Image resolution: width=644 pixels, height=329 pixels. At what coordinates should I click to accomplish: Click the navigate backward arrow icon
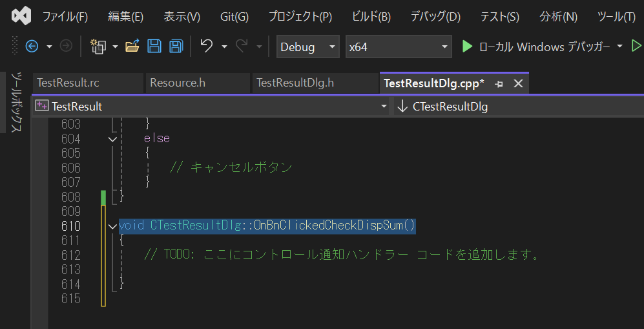(x=32, y=47)
